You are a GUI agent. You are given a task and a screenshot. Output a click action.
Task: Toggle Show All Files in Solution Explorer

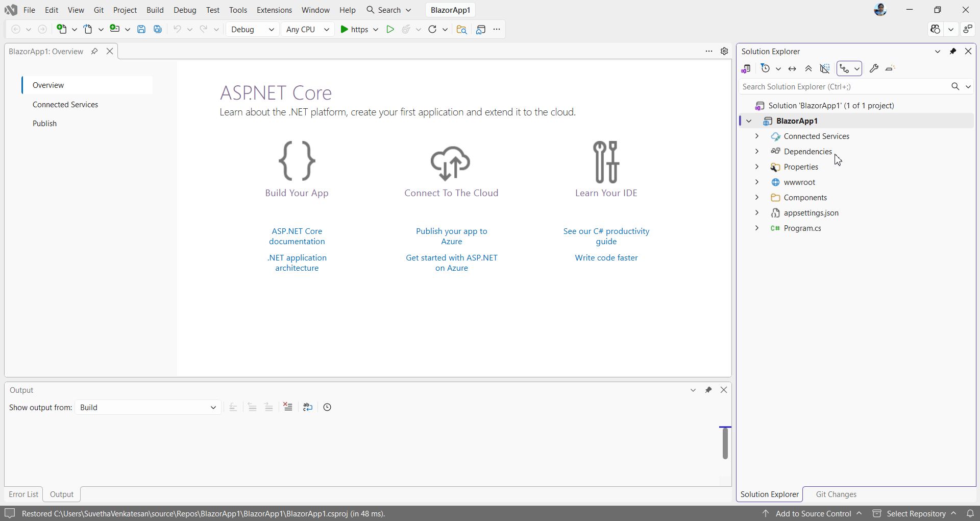(825, 68)
